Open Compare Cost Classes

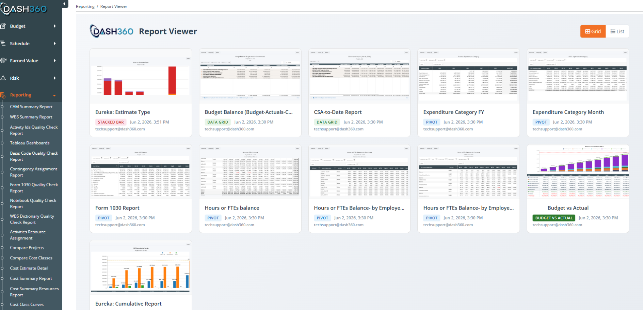(x=31, y=258)
